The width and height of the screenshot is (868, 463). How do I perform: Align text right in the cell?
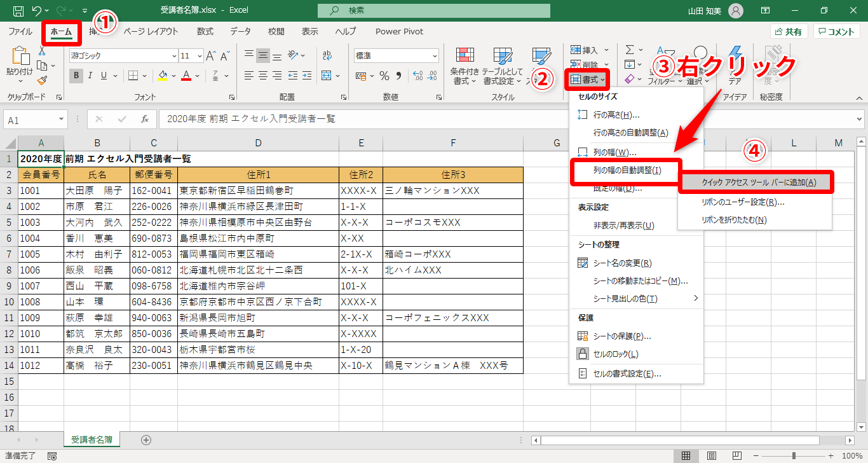point(278,76)
